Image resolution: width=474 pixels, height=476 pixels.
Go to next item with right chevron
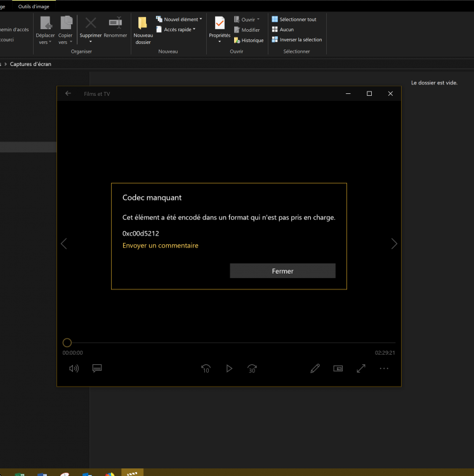pyautogui.click(x=394, y=244)
